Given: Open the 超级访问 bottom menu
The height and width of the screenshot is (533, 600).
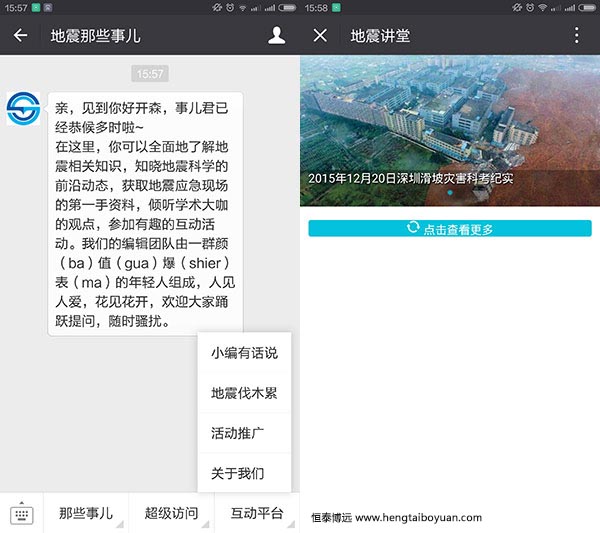Looking at the screenshot, I should 171,513.
